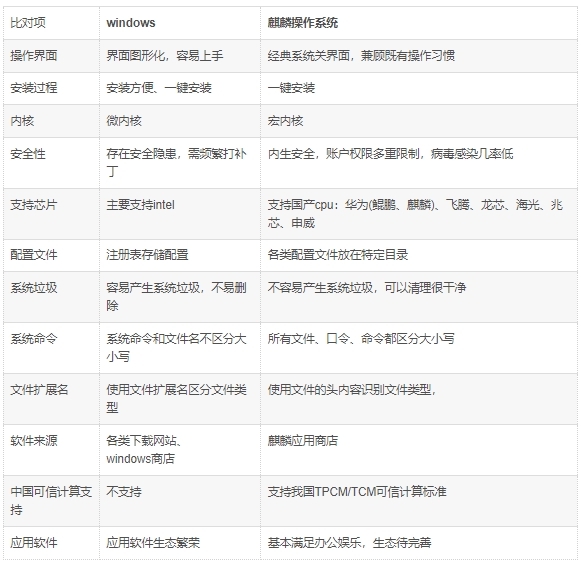Select the 基本满足办公娱乐 cell

(419, 543)
